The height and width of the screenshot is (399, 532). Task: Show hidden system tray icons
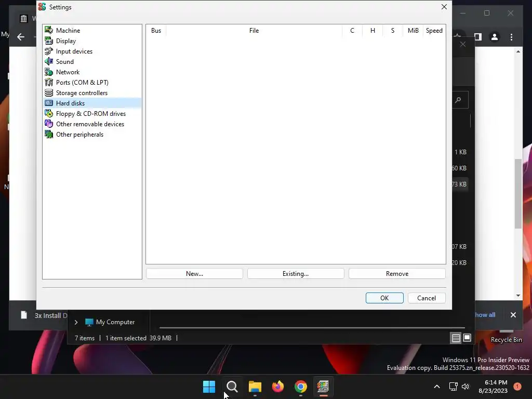click(437, 387)
